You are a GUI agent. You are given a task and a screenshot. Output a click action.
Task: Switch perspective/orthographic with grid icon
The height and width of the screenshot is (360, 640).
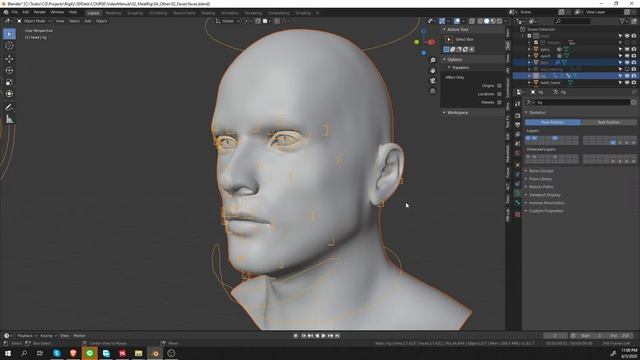(x=433, y=91)
